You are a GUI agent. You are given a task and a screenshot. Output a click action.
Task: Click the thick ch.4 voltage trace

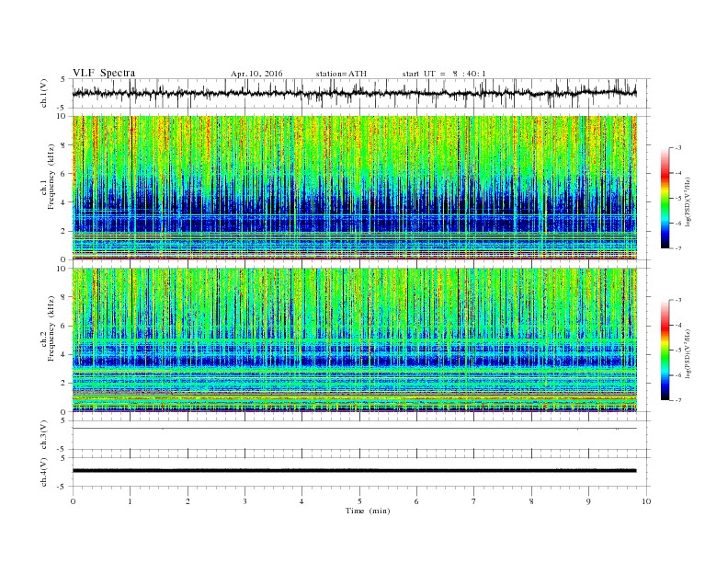click(x=355, y=471)
